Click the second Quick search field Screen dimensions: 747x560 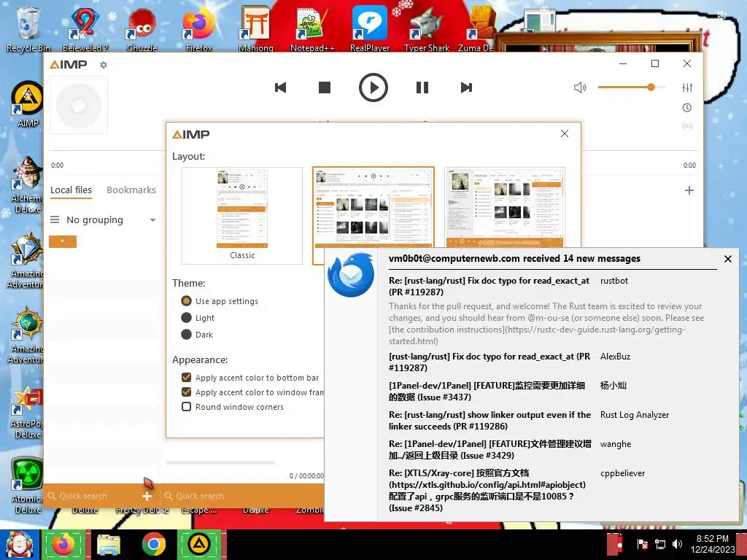tap(243, 496)
